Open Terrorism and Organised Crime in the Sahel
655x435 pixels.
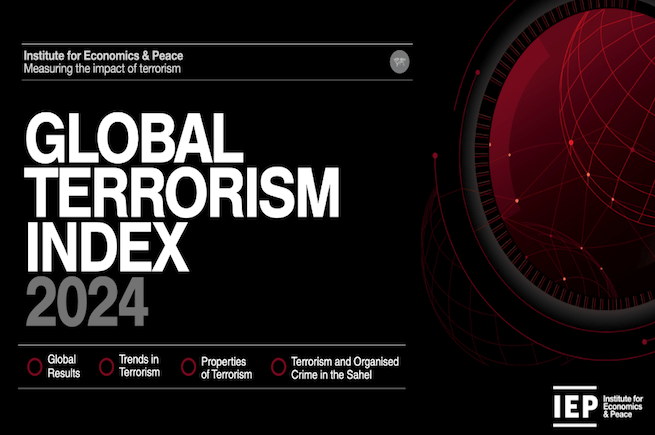coord(345,368)
